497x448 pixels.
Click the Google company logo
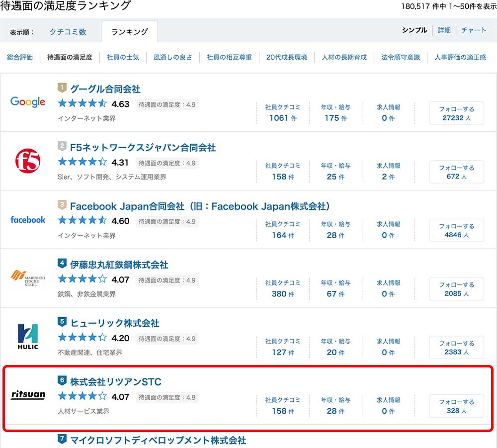(28, 102)
